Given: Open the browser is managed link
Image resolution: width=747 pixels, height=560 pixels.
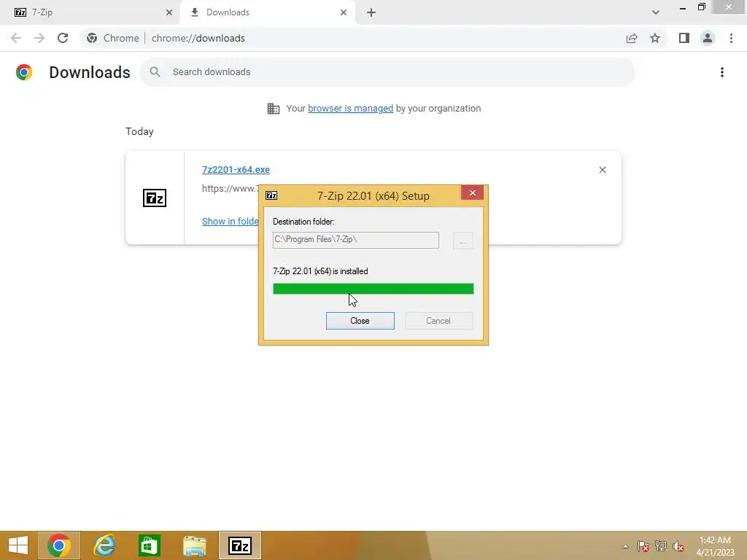Looking at the screenshot, I should (350, 108).
